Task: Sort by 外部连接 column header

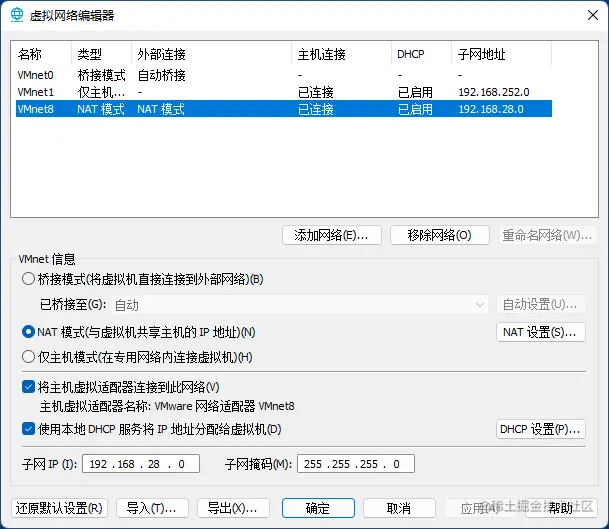Action: point(212,54)
